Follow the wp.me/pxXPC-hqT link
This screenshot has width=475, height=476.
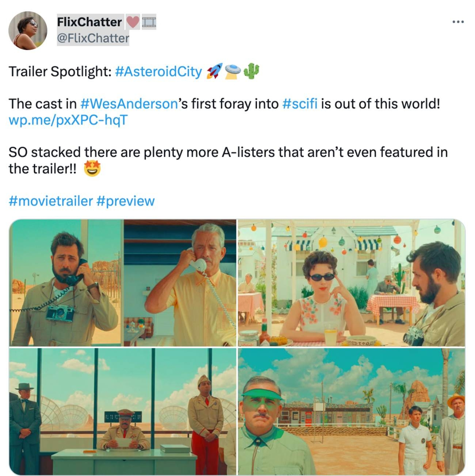point(68,120)
